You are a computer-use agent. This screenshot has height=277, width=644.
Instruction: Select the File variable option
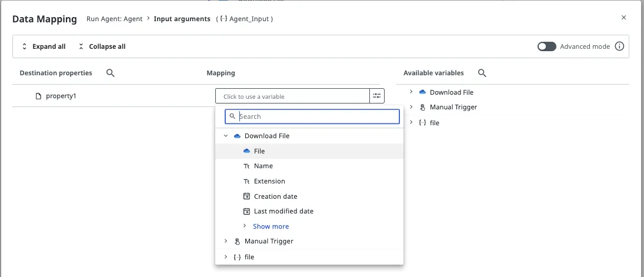[259, 151]
